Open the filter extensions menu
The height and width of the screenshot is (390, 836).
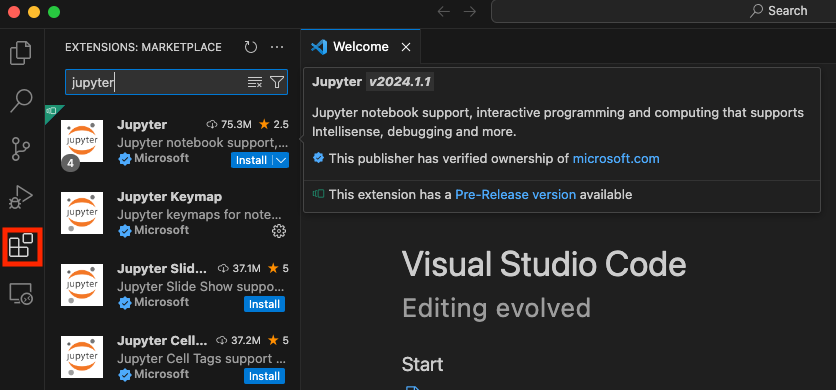(x=277, y=82)
